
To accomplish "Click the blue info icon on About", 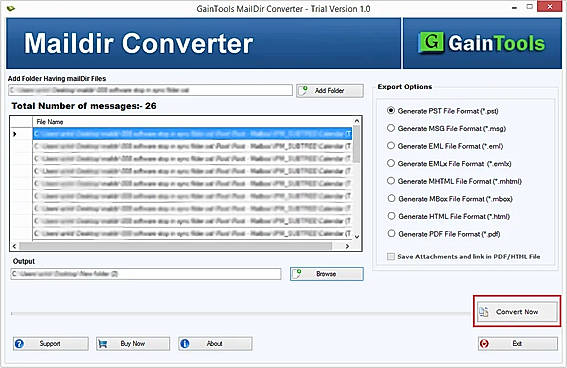I will point(185,343).
